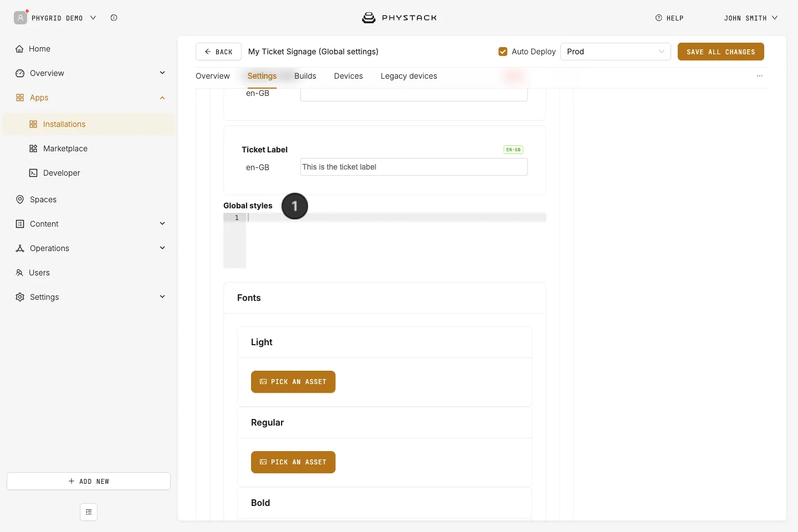Open the three-dots more options menu
Image resolution: width=798 pixels, height=532 pixels.
(x=760, y=76)
